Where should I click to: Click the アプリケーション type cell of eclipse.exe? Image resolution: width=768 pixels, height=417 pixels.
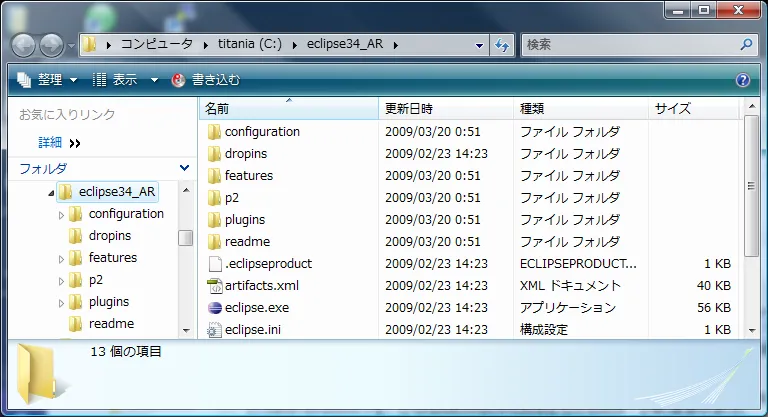(568, 308)
